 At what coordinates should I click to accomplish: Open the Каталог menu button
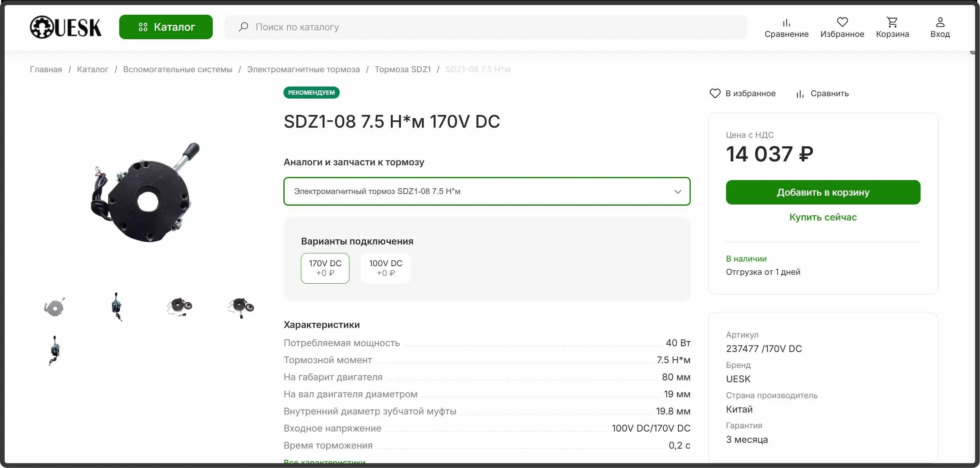click(x=166, y=27)
